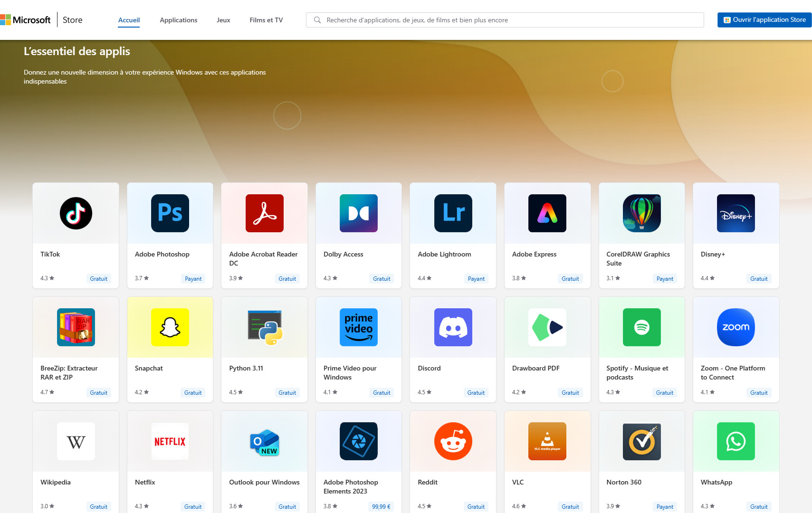
Task: Open the Disney+ app icon
Action: click(736, 213)
